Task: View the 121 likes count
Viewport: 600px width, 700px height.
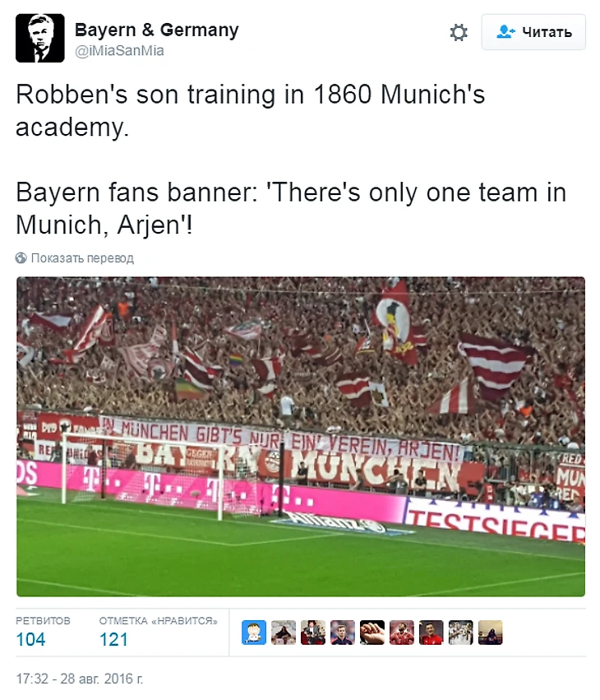Action: 113,639
